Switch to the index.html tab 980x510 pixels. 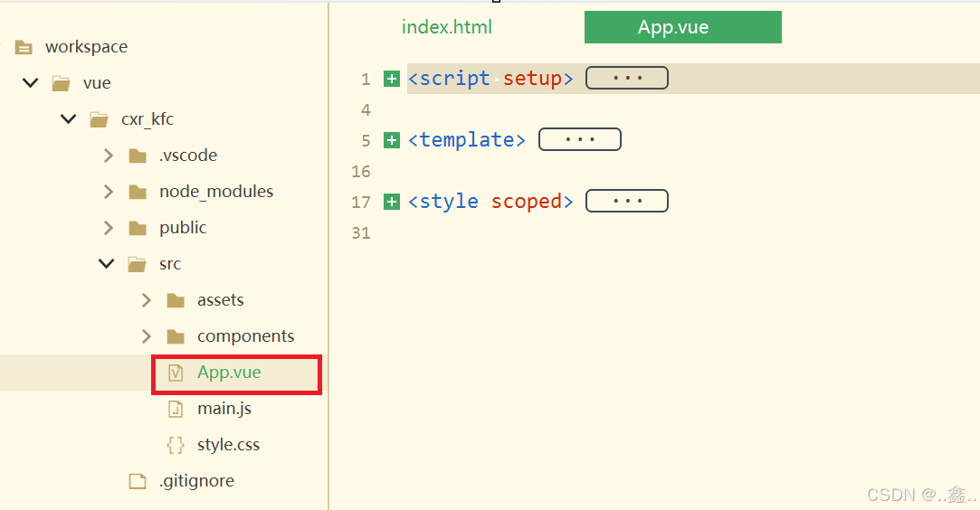coord(447,27)
